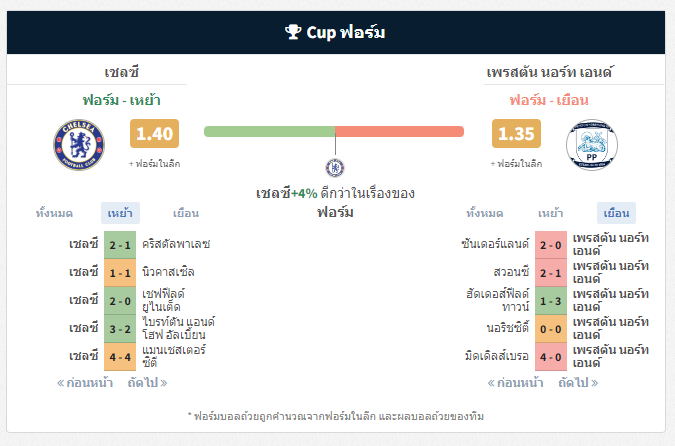The width and height of the screenshot is (675, 446).
Task: Select the เหย้า tab under Chelsea
Action: pyautogui.click(x=120, y=213)
